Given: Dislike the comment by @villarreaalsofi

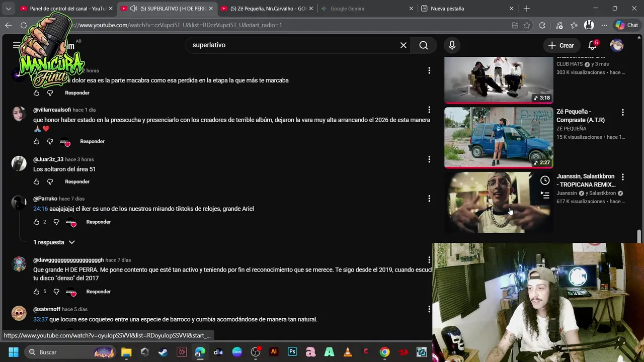Looking at the screenshot, I should tap(50, 142).
